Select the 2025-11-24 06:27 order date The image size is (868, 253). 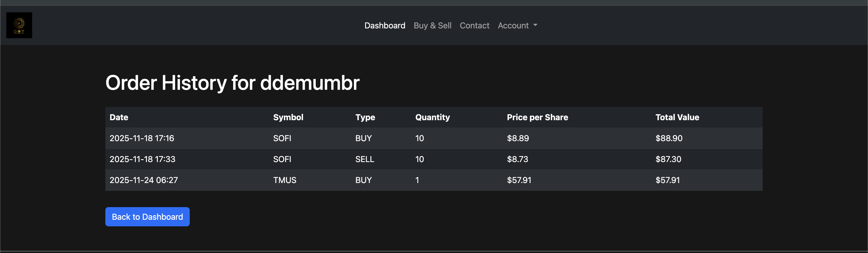pyautogui.click(x=144, y=180)
